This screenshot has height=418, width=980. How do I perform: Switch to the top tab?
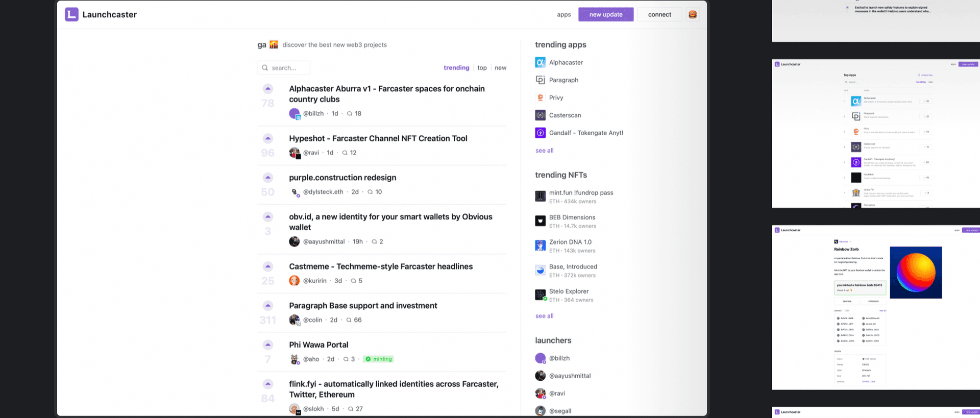point(482,68)
